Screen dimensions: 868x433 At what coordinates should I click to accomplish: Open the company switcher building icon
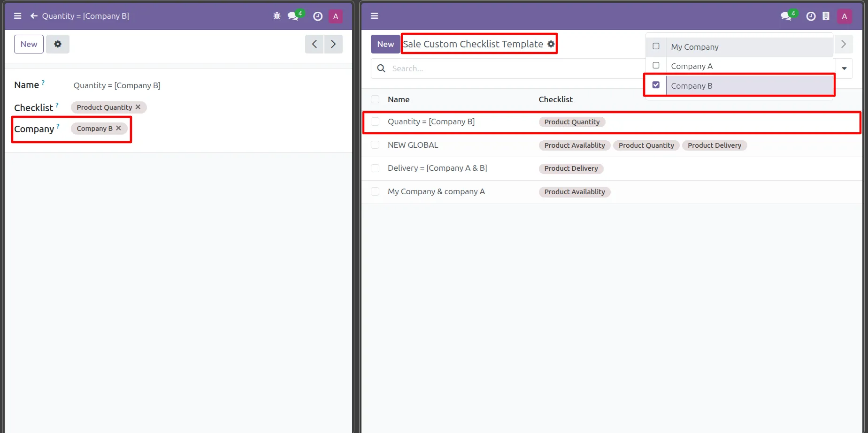[826, 16]
